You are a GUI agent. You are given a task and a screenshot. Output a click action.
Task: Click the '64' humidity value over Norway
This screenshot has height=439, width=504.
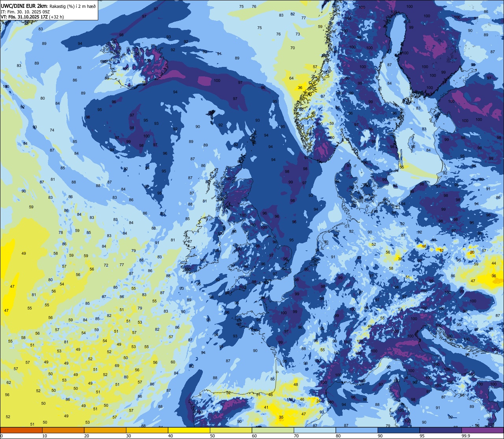(291, 78)
